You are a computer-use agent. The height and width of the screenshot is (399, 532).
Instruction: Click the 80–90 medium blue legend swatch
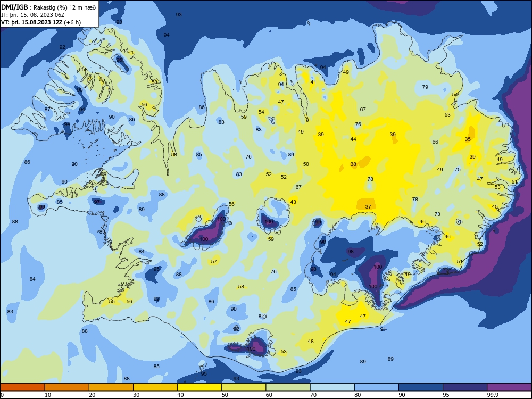377,387
